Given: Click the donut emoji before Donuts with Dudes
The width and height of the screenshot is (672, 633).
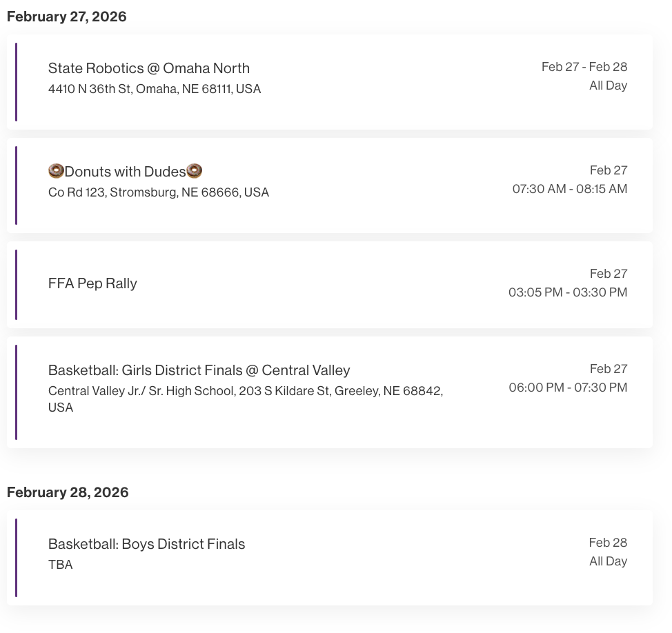Looking at the screenshot, I should (56, 171).
